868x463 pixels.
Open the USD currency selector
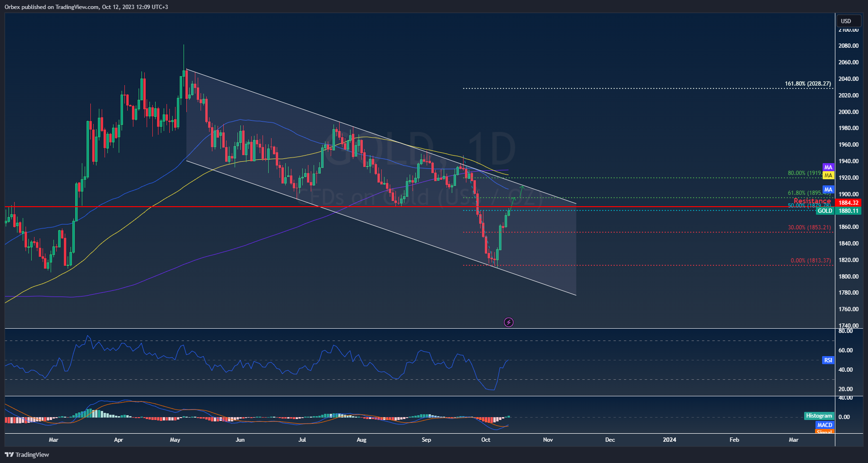tap(849, 21)
